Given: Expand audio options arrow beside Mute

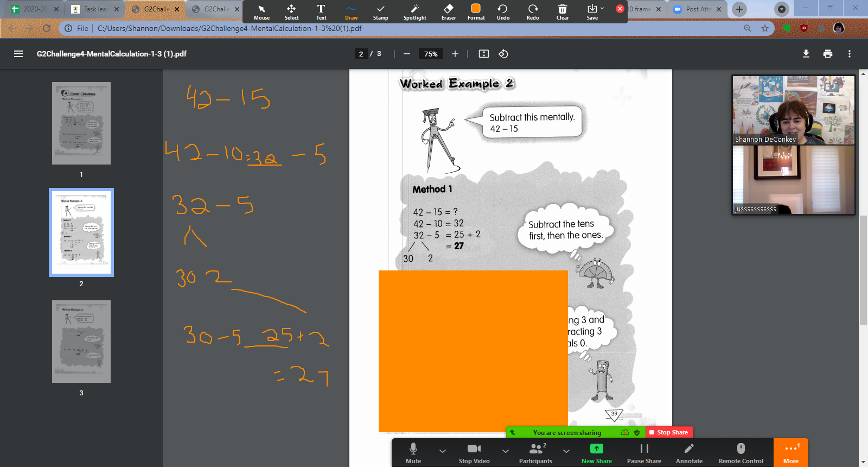Looking at the screenshot, I should tap(443, 451).
